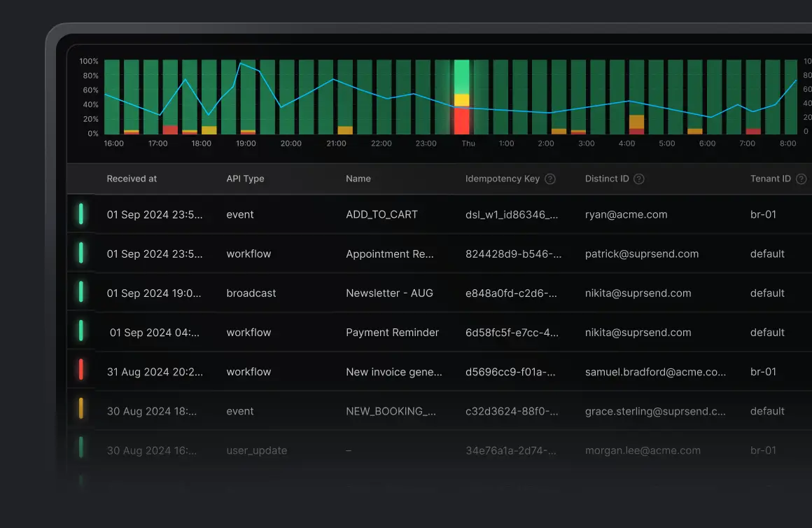The image size is (812, 528).
Task: Click nikita@suprsend.com in Payment Reminder row
Action: pyautogui.click(x=638, y=333)
